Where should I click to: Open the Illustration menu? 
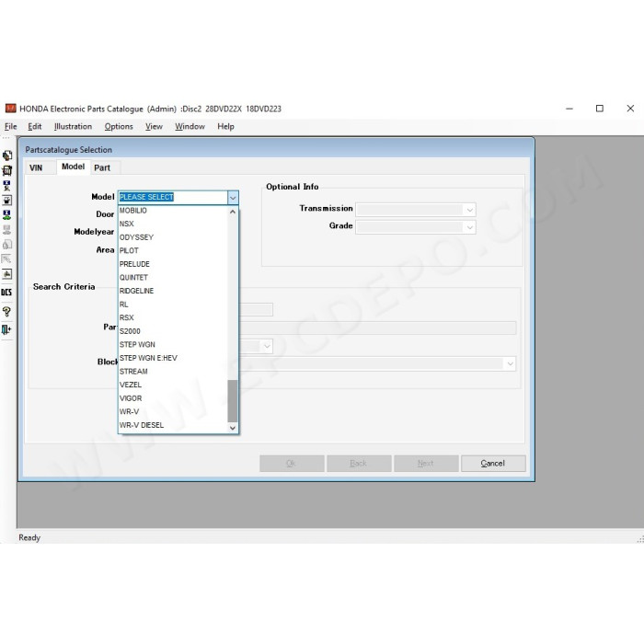pos(73,127)
